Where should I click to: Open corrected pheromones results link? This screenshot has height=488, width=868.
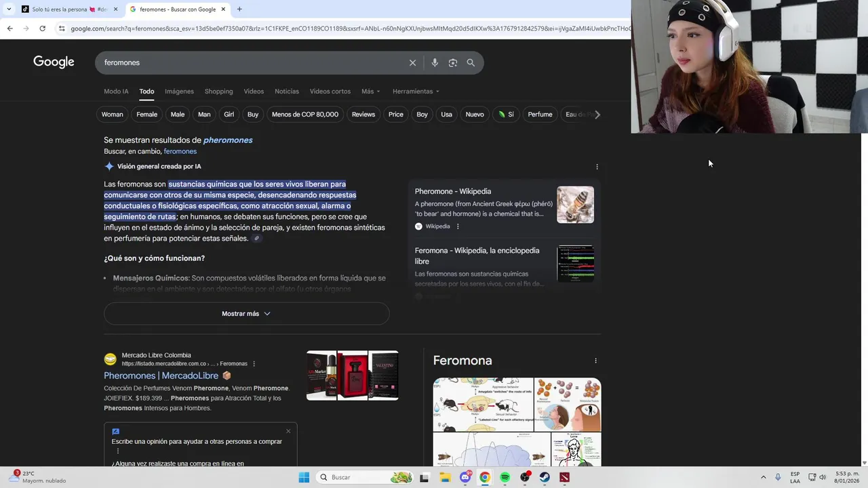(228, 140)
